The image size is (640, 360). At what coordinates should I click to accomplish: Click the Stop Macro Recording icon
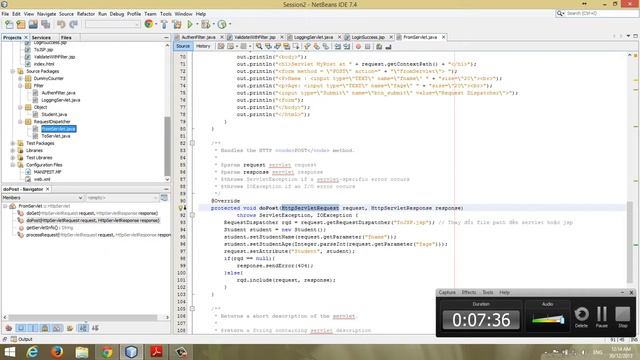367,47
